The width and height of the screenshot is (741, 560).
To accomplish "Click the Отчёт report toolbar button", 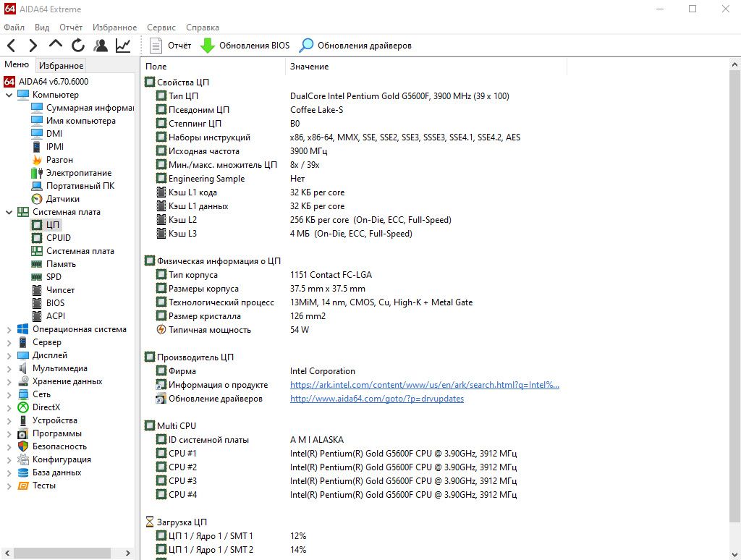I will [170, 46].
